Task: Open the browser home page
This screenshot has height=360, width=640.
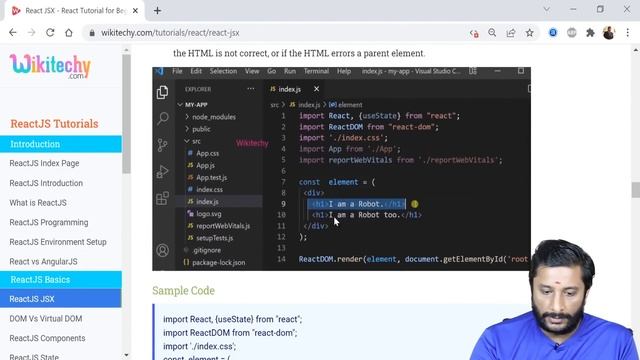Action: pyautogui.click(x=69, y=33)
